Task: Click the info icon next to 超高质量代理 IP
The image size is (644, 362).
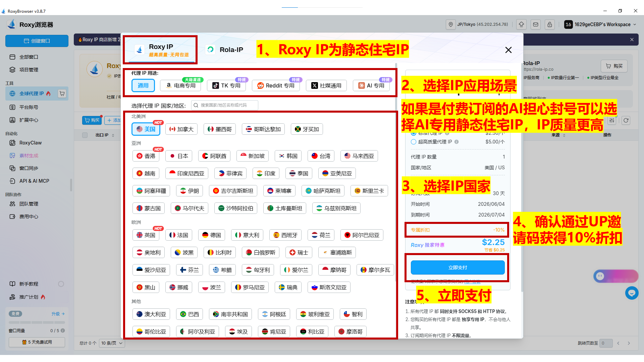Action: pos(457,142)
